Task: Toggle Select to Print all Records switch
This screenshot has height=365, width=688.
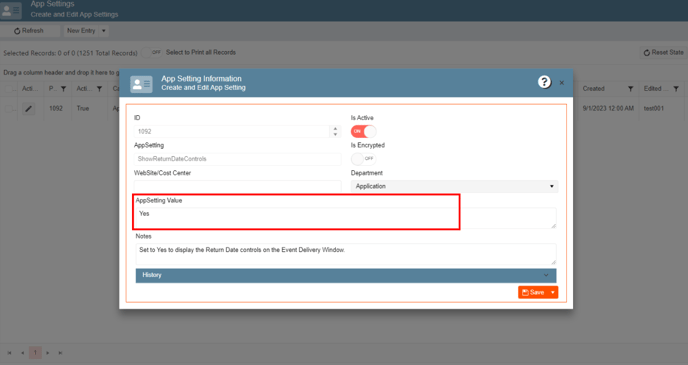Action: click(152, 52)
